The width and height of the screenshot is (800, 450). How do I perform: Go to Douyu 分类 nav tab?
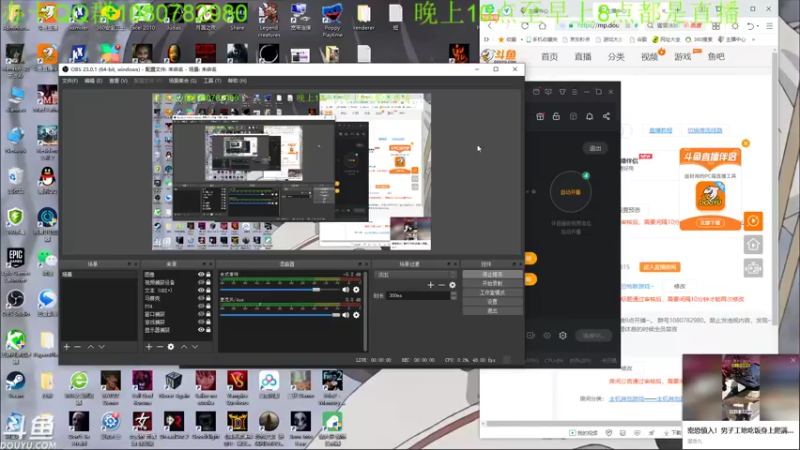(x=616, y=57)
